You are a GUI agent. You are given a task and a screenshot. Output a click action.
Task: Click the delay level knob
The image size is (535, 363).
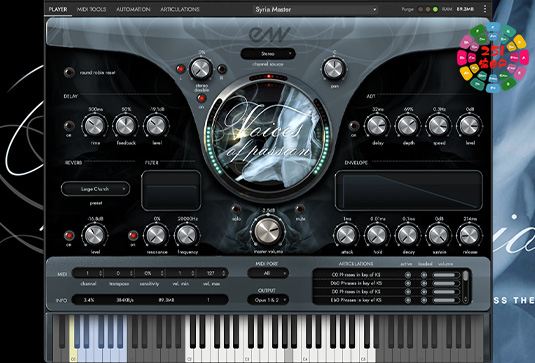(157, 126)
